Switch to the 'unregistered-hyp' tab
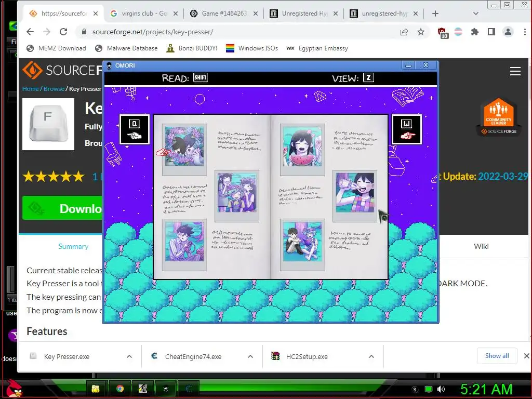The image size is (532, 399). [384, 14]
